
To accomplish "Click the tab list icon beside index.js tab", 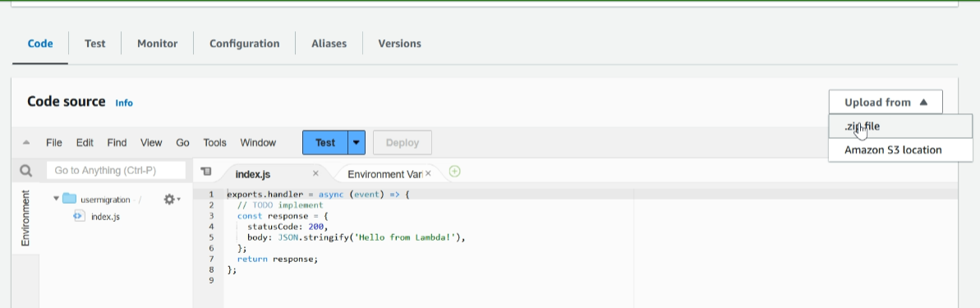I will point(206,171).
